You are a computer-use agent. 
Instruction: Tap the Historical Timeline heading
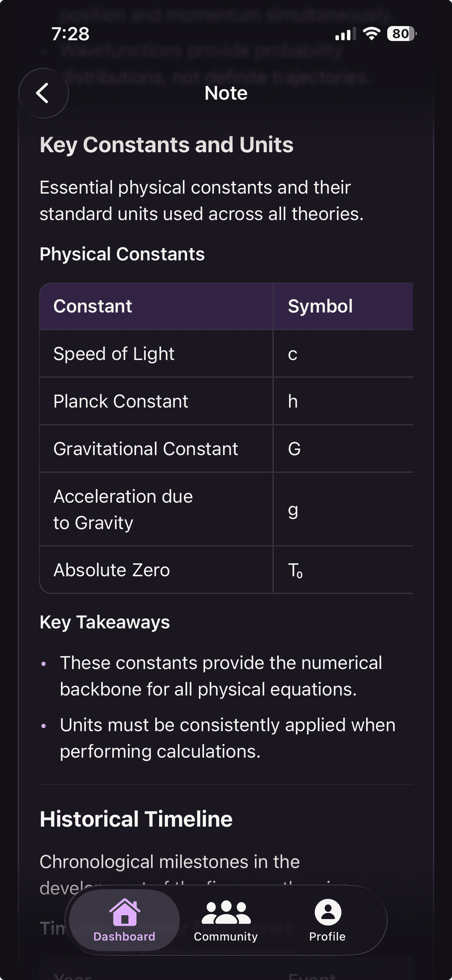(x=136, y=819)
